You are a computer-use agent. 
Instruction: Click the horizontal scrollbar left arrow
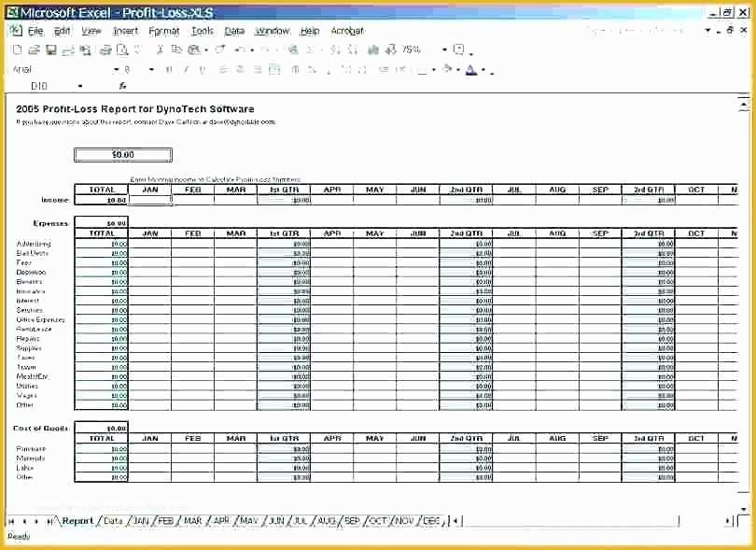pos(455,521)
